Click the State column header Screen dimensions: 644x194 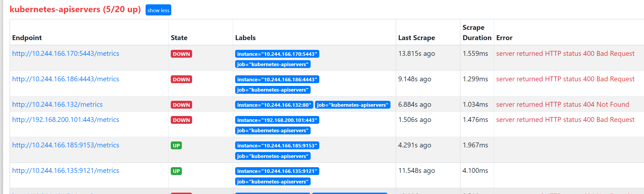pyautogui.click(x=179, y=38)
